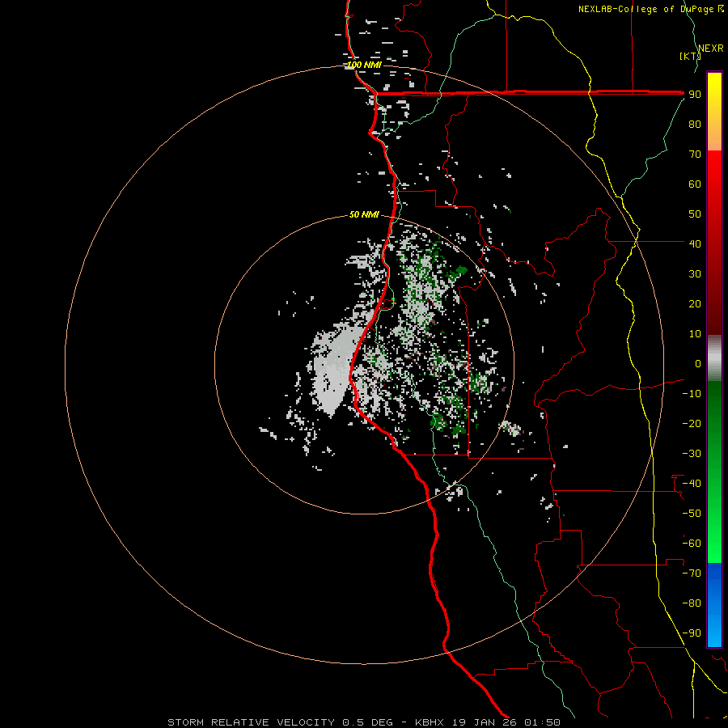The height and width of the screenshot is (728, 728).
Task: Pick the blue bottom segment of colorbar
Action: click(714, 604)
